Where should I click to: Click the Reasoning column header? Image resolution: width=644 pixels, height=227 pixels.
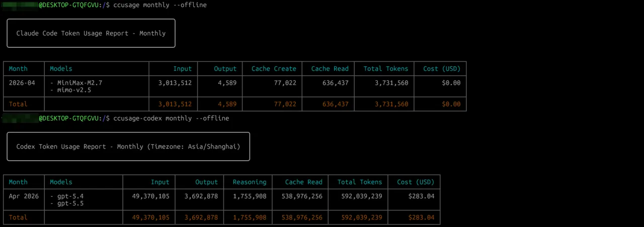click(x=250, y=182)
